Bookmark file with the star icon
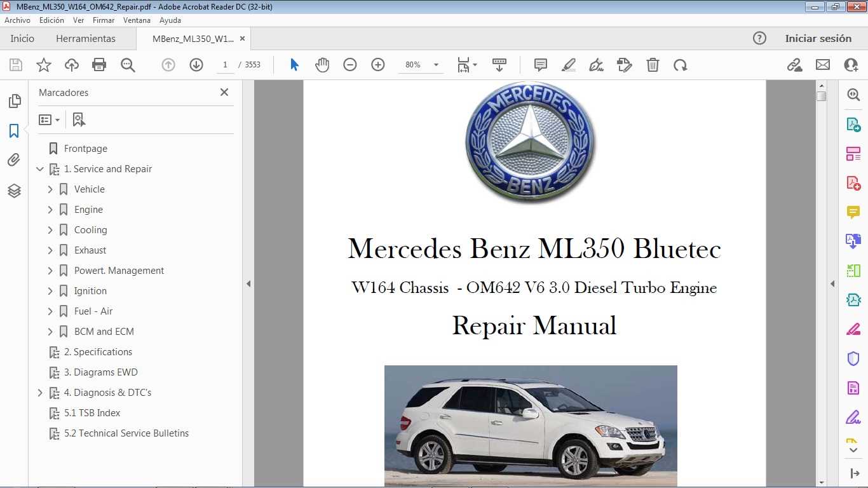The width and height of the screenshot is (868, 488). (x=43, y=65)
